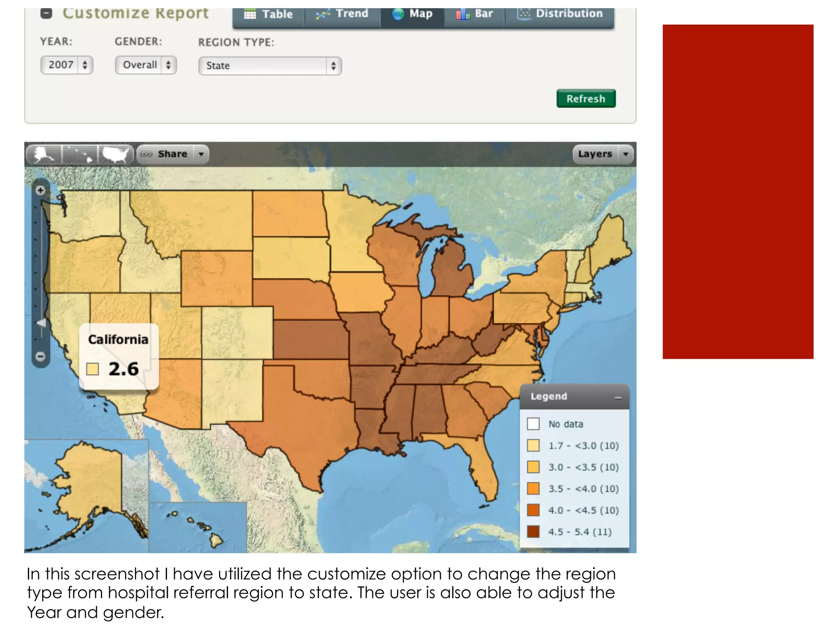Switch to the Table tab
Image resolution: width=840 pixels, height=630 pixels.
click(x=269, y=14)
